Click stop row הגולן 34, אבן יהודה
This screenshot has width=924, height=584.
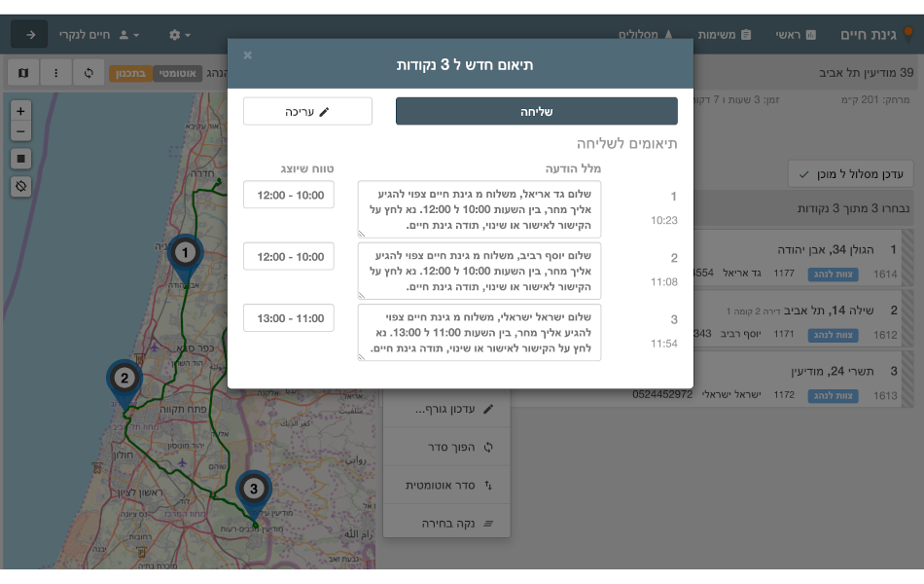click(x=801, y=258)
